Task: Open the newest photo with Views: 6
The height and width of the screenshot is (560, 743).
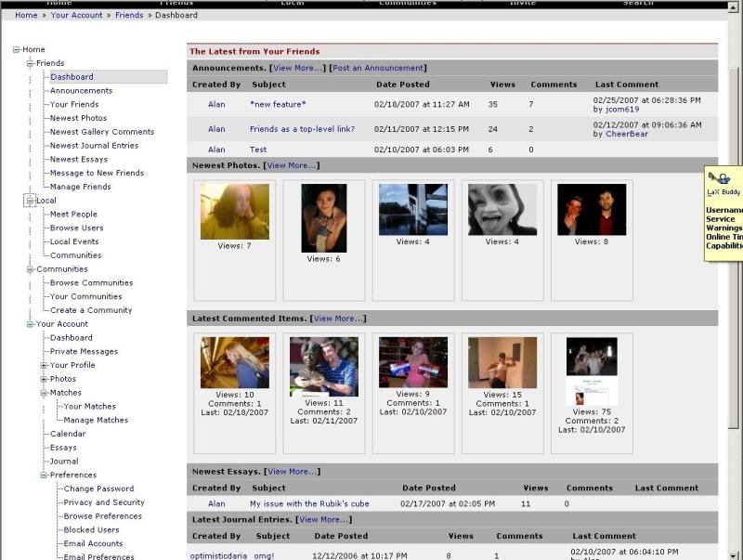Action: pyautogui.click(x=324, y=218)
